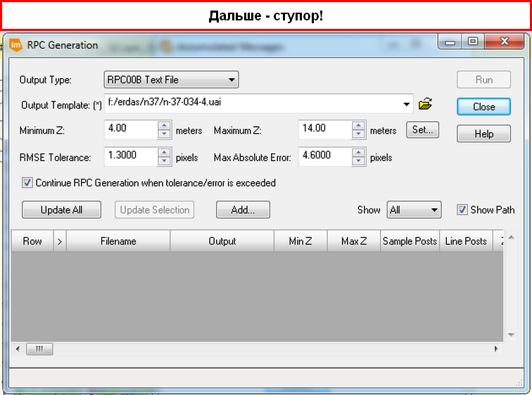Minimize the RPC Generation window
The height and width of the screenshot is (395, 532).
coord(450,42)
